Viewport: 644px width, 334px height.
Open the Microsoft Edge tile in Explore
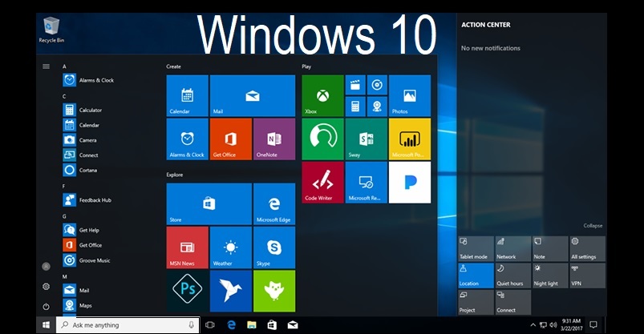click(x=274, y=204)
